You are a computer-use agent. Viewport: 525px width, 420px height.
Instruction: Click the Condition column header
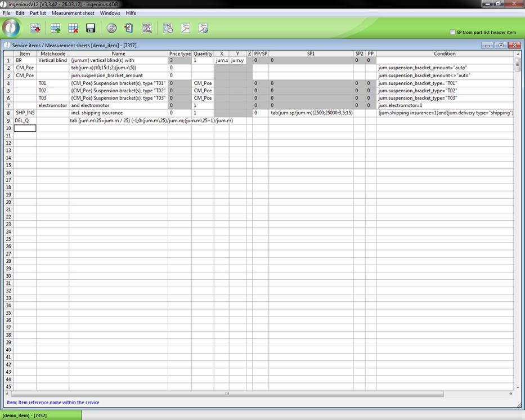pyautogui.click(x=445, y=53)
